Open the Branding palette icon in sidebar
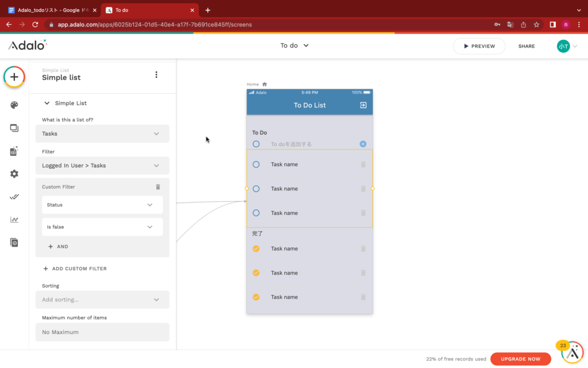 [x=14, y=105]
